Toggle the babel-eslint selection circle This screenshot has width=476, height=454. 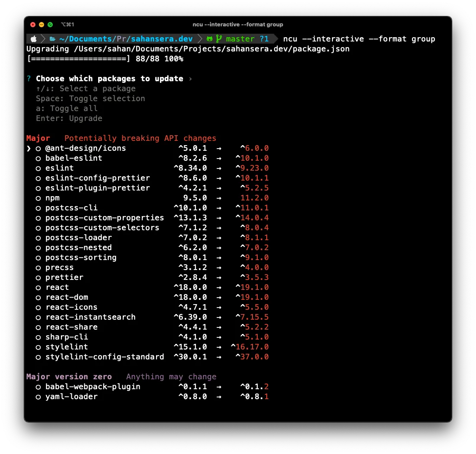[38, 159]
